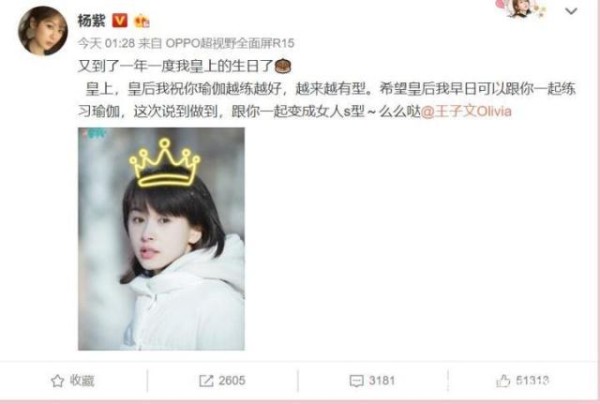600x404 pixels.
Task: Open the decorative avatar badge top right
Action: click(x=522, y=8)
